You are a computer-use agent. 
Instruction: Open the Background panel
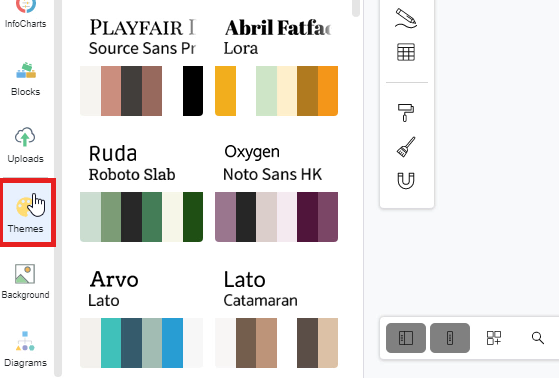point(25,282)
